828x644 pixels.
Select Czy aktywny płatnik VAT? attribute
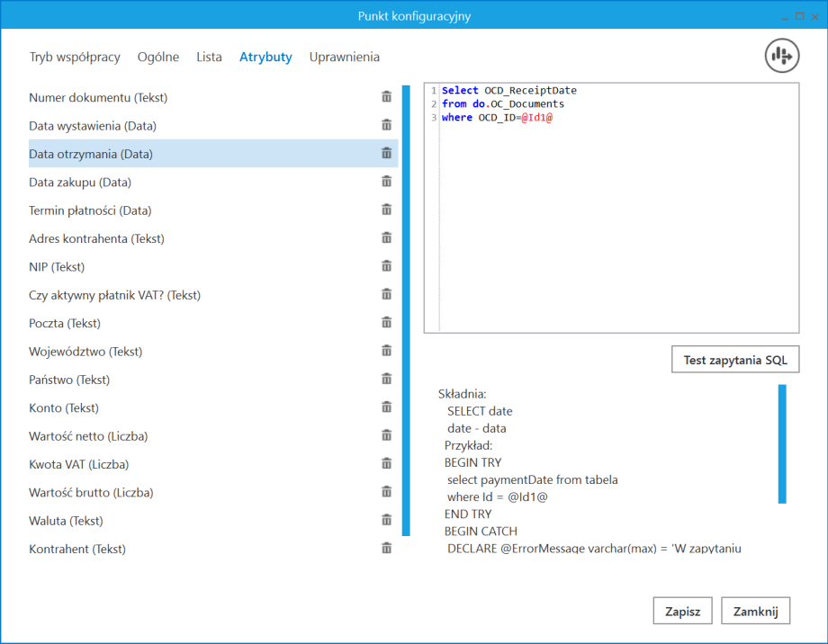pyautogui.click(x=114, y=295)
